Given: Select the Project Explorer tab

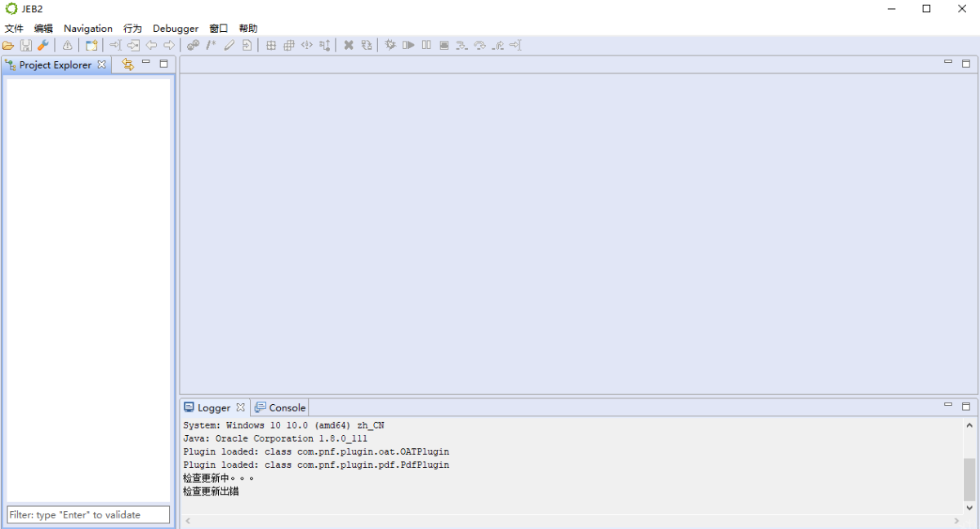Looking at the screenshot, I should (56, 64).
